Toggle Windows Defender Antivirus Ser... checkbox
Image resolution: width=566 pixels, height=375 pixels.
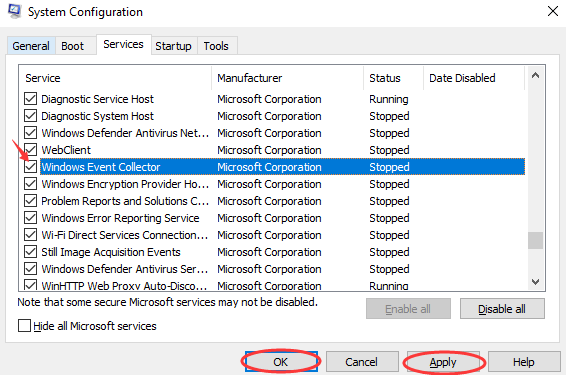tap(30, 269)
